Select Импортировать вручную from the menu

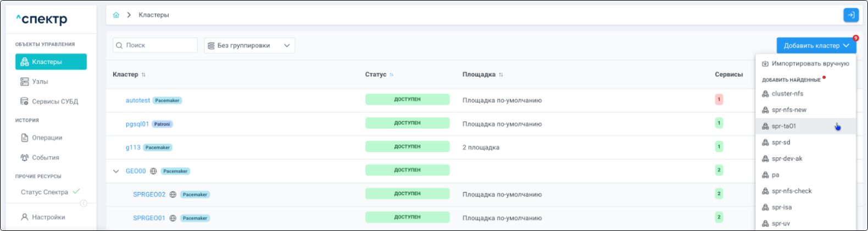pos(805,64)
